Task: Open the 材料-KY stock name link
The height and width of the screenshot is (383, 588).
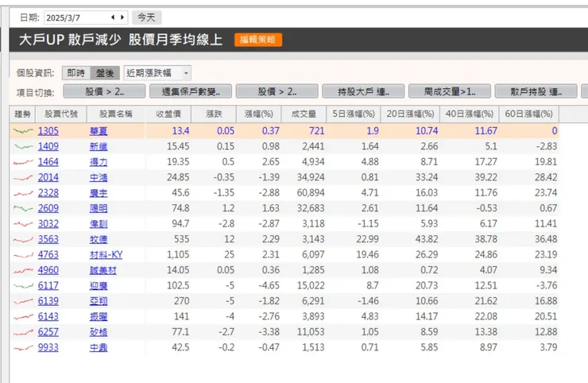Action: pyautogui.click(x=106, y=255)
